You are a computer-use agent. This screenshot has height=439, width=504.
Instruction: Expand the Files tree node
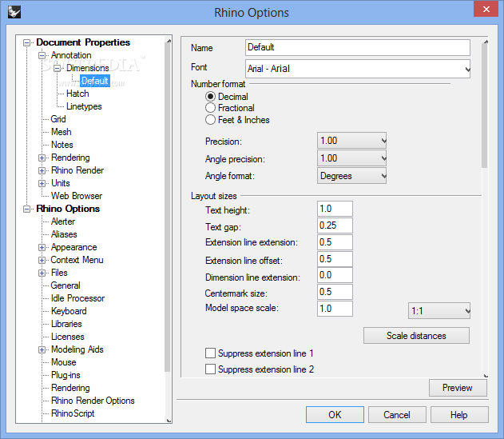[x=42, y=273]
